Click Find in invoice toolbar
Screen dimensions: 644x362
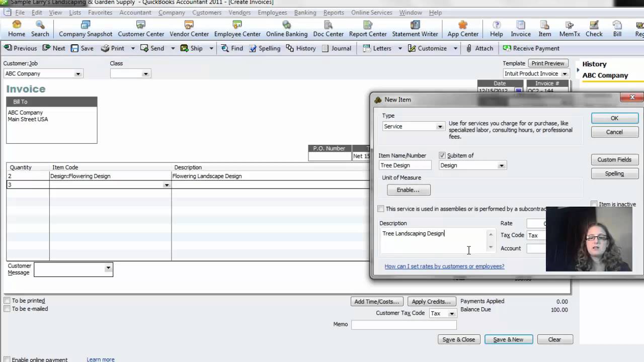[232, 48]
